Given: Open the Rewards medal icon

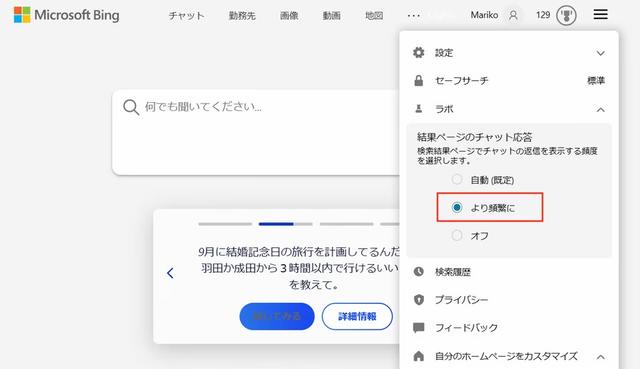Looking at the screenshot, I should [566, 16].
